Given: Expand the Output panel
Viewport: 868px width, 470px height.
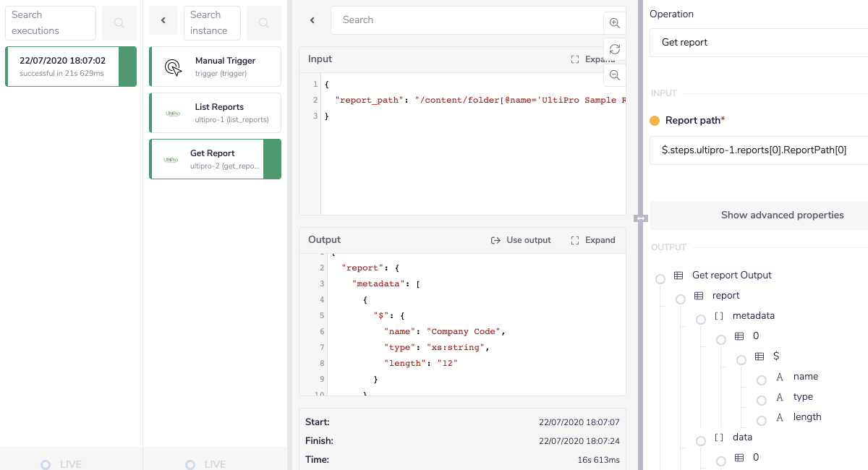Looking at the screenshot, I should point(593,240).
